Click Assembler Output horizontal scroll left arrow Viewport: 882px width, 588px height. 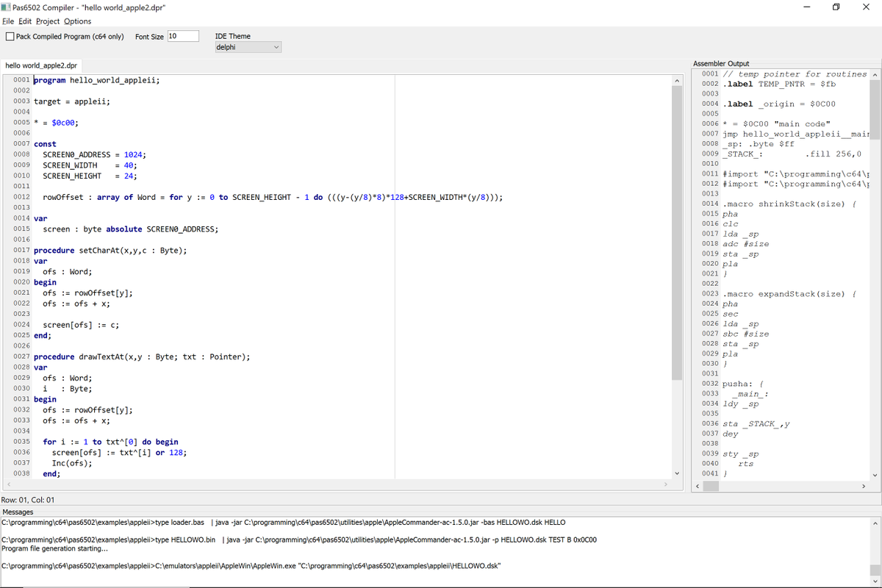coord(698,486)
